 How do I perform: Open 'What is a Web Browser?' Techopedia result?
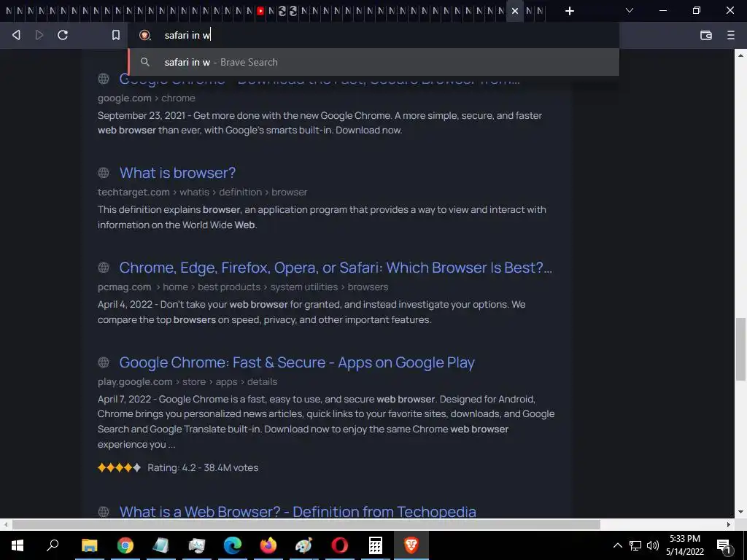point(298,511)
